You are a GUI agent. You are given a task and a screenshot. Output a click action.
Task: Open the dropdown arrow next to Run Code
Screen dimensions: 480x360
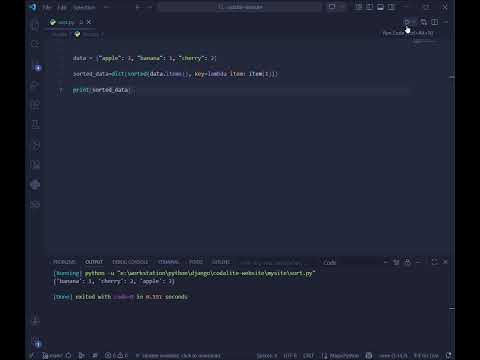point(414,22)
